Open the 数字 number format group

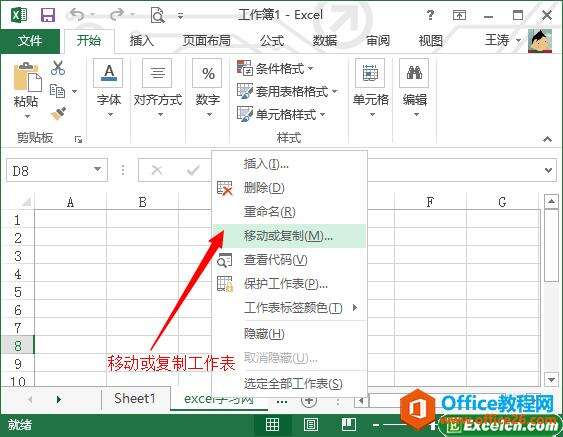tap(208, 88)
